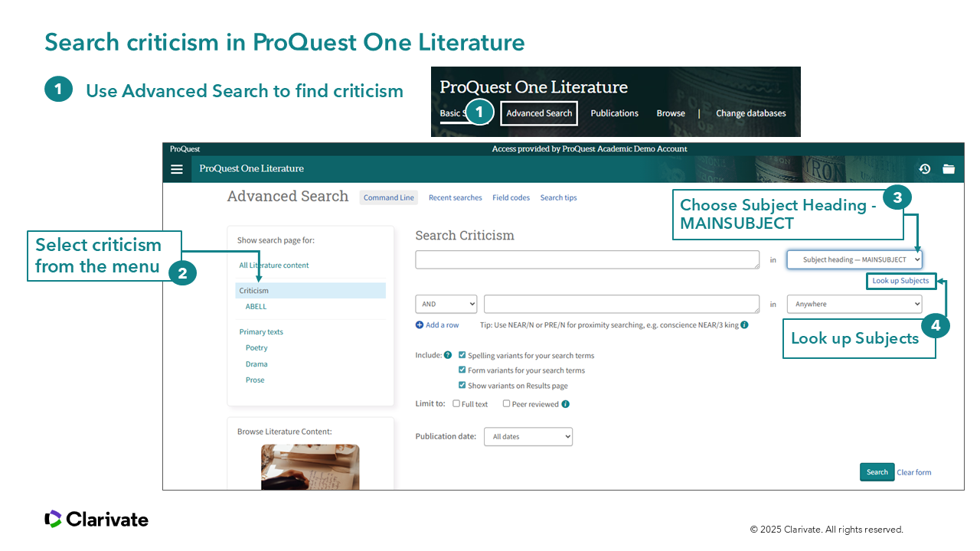Image resolution: width=980 pixels, height=551 pixels.
Task: Select Criticism in the sidebar menu
Action: (x=311, y=290)
